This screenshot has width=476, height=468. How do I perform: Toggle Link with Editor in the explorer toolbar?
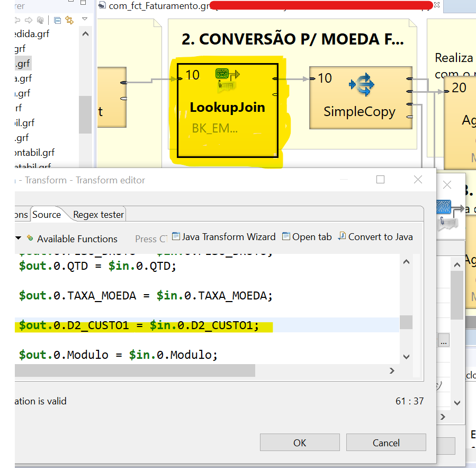pyautogui.click(x=69, y=20)
